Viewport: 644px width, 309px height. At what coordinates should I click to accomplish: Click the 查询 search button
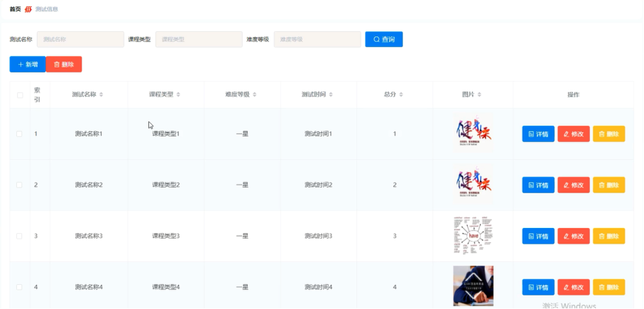click(x=384, y=40)
